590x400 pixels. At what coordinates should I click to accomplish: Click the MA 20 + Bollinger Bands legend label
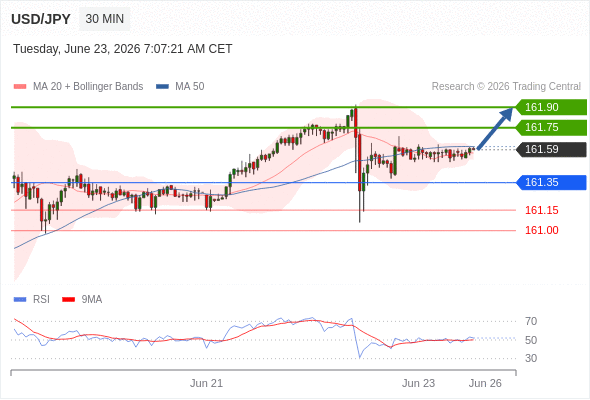[x=88, y=87]
